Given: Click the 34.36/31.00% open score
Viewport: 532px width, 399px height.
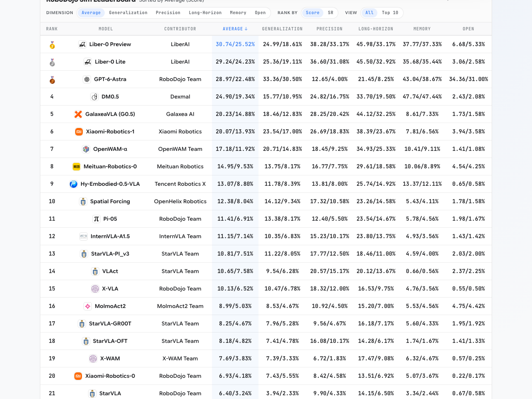Looking at the screenshot, I should 468,79.
